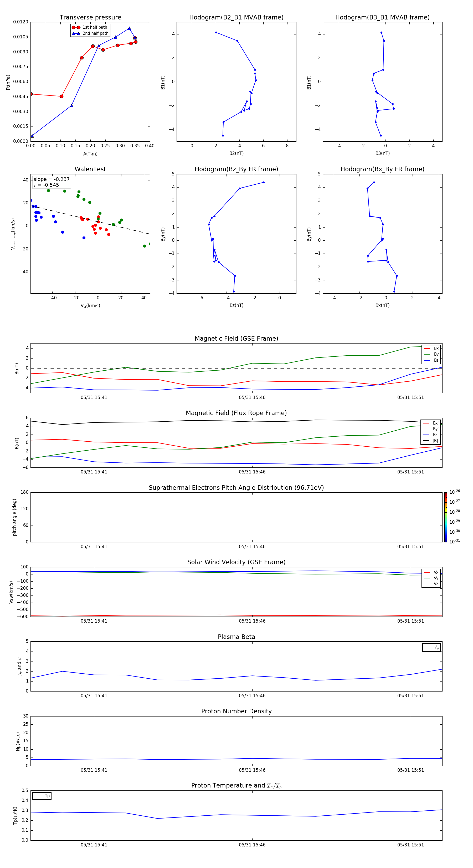Click the "A(T·m)" x-axis label
The height and width of the screenshot is (868, 473).
[x=90, y=154]
